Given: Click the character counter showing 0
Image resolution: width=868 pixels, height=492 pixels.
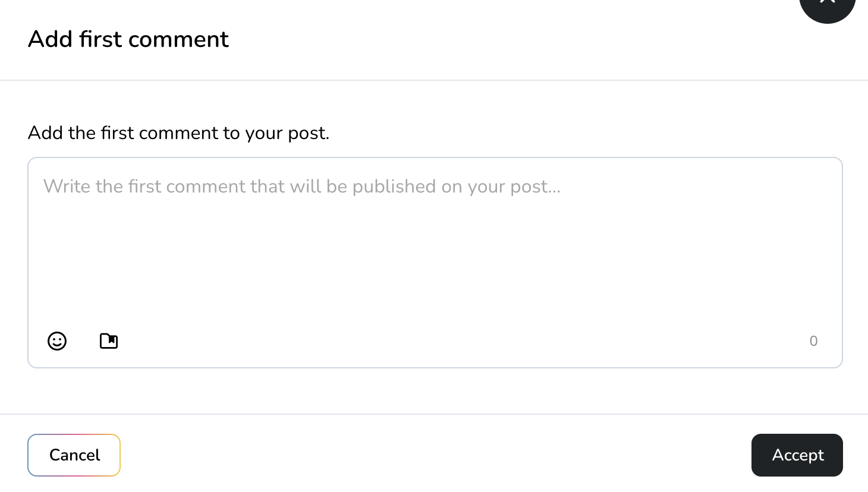Looking at the screenshot, I should (x=813, y=341).
